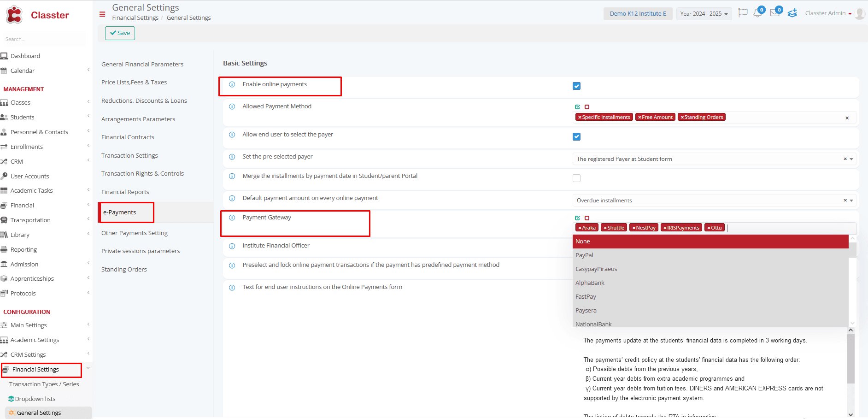This screenshot has width=868, height=419.
Task: Open Other Payments Setting section
Action: coord(135,233)
